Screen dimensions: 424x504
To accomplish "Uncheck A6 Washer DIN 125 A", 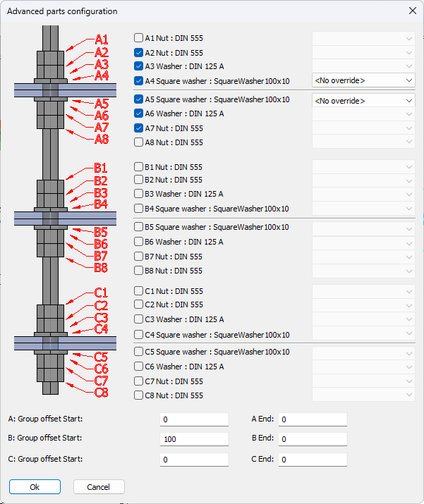I will tap(139, 113).
